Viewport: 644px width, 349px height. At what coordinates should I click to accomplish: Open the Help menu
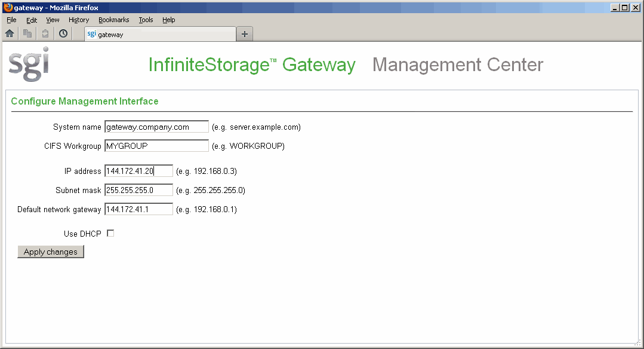pos(168,20)
